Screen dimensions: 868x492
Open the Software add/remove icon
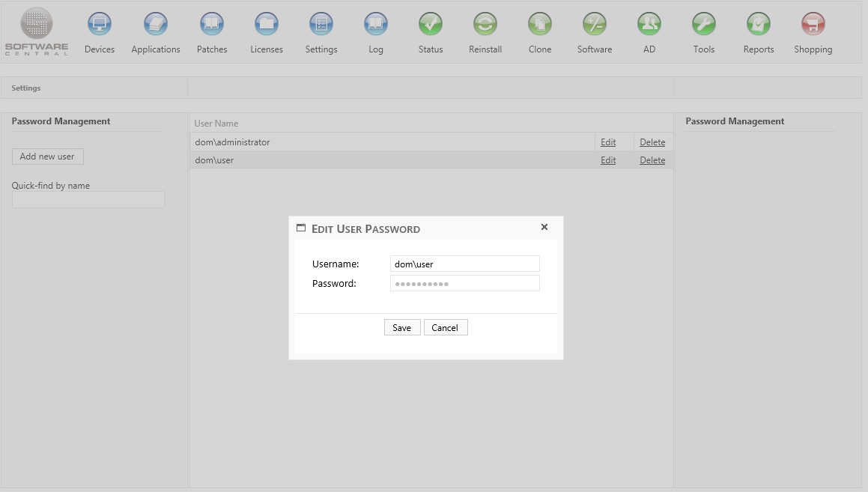pos(595,24)
